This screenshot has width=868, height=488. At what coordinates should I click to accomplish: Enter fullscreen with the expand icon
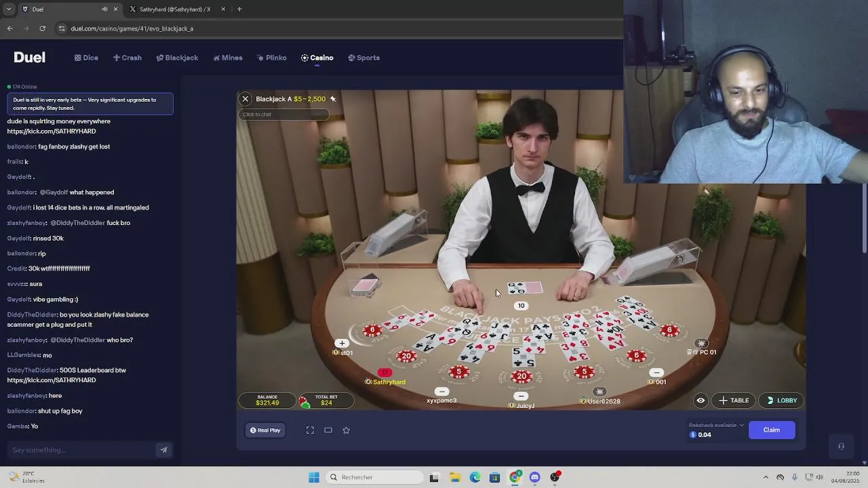(x=310, y=430)
